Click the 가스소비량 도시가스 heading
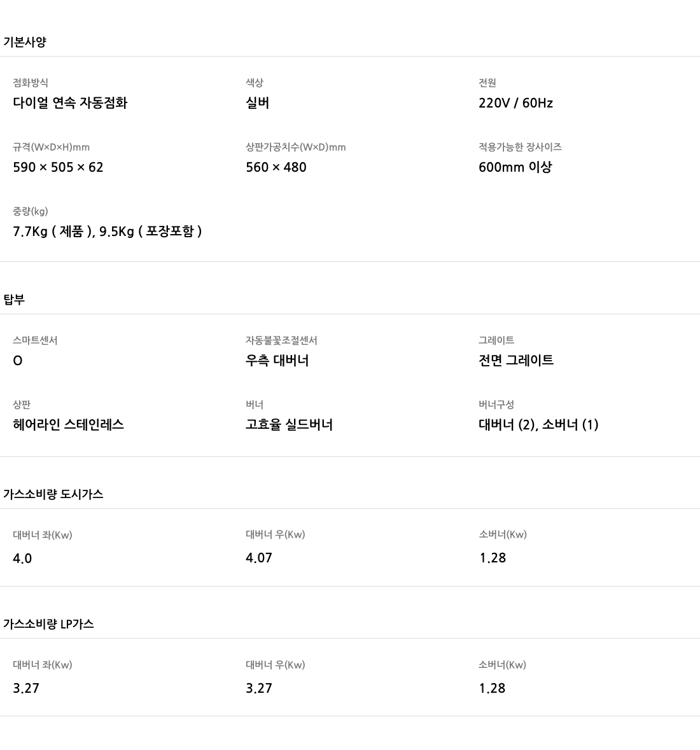This screenshot has height=750, width=700. point(53,494)
